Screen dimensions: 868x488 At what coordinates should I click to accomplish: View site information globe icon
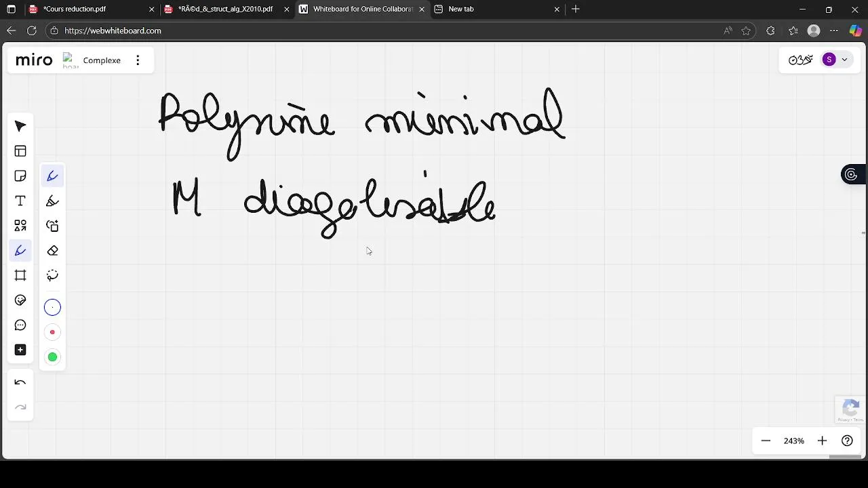click(54, 30)
